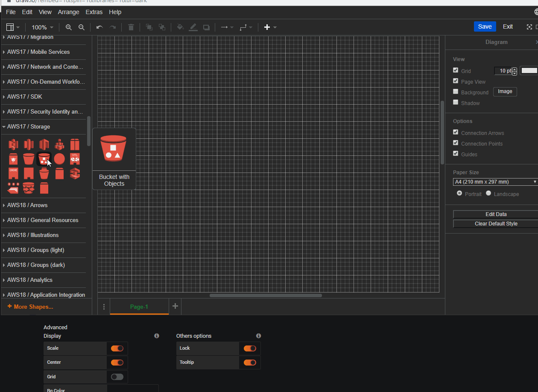Click the Zoom Out magnifier

pyautogui.click(x=81, y=27)
